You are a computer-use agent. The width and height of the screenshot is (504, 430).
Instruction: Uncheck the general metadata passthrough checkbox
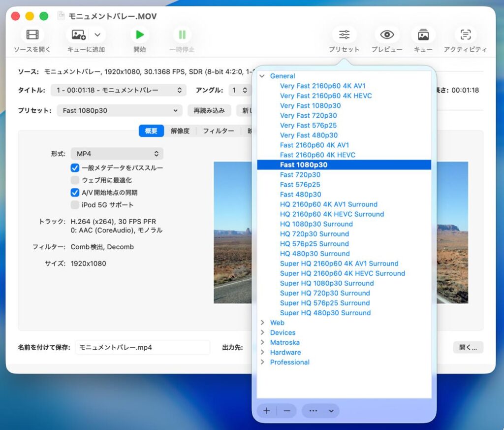[x=75, y=168]
